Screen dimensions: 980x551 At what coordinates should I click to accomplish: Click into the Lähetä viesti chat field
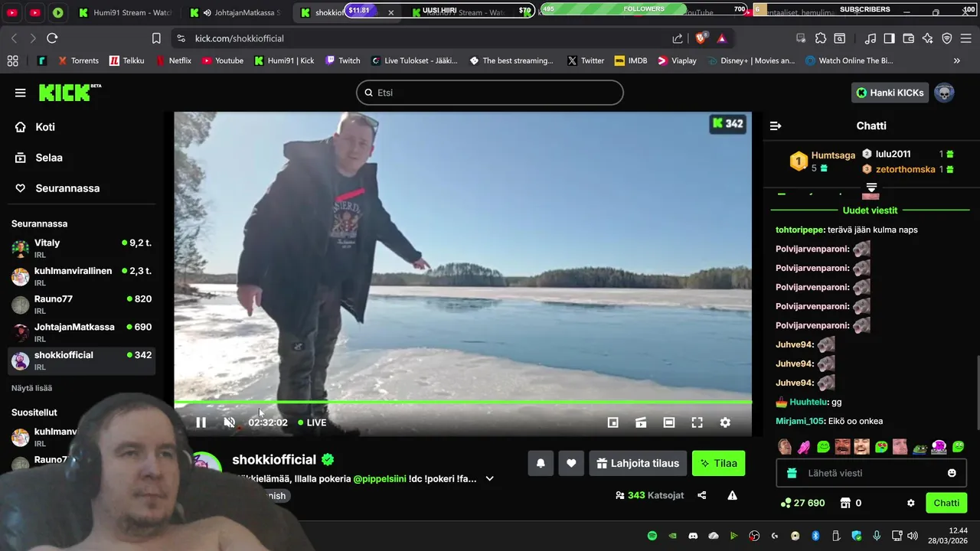point(871,473)
